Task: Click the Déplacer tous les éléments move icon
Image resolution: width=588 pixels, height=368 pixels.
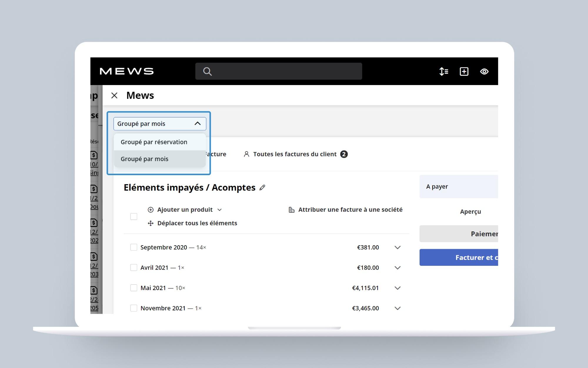Action: coord(151,223)
